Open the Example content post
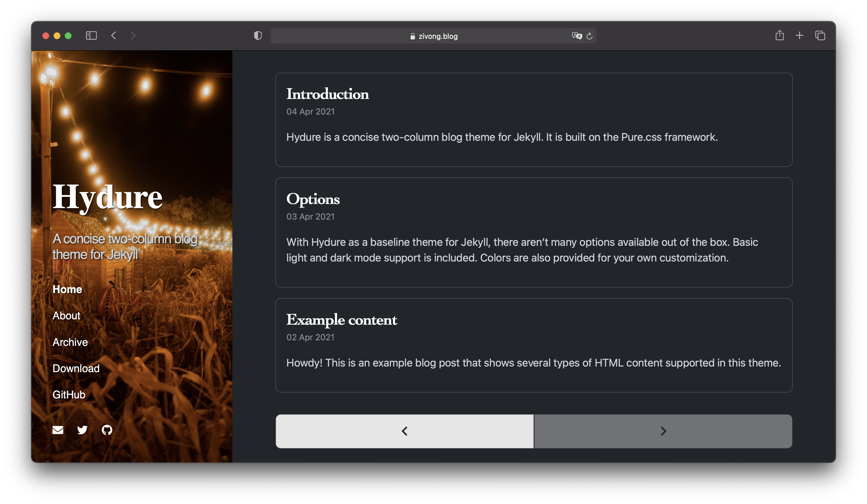The height and width of the screenshot is (504, 867). click(x=342, y=320)
